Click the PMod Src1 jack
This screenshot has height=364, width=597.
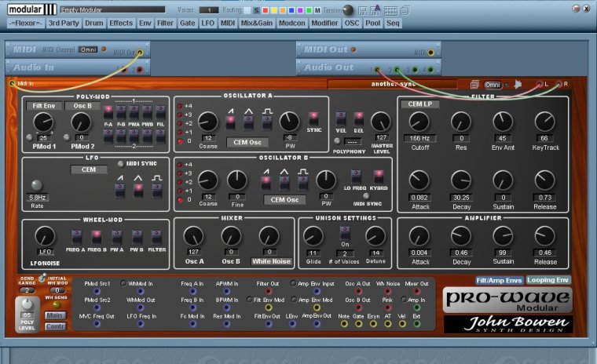point(97,291)
